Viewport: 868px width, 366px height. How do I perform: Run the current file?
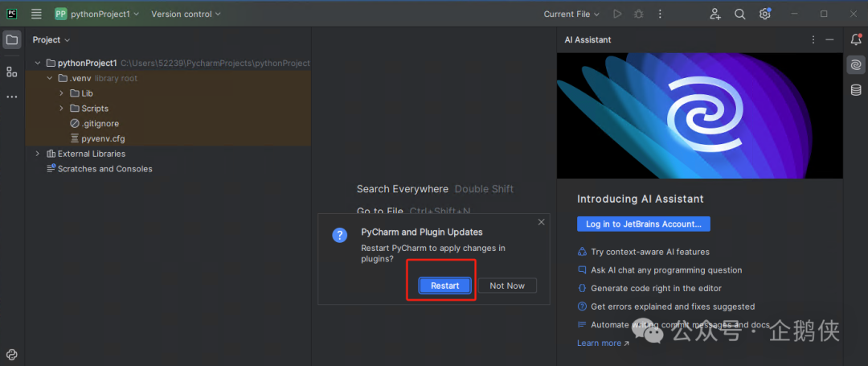tap(617, 14)
